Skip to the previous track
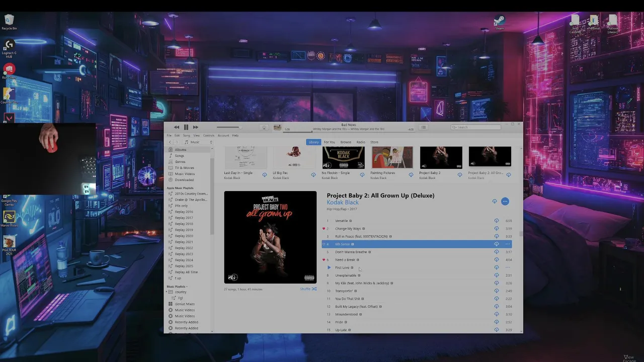This screenshot has height=362, width=644. click(176, 127)
